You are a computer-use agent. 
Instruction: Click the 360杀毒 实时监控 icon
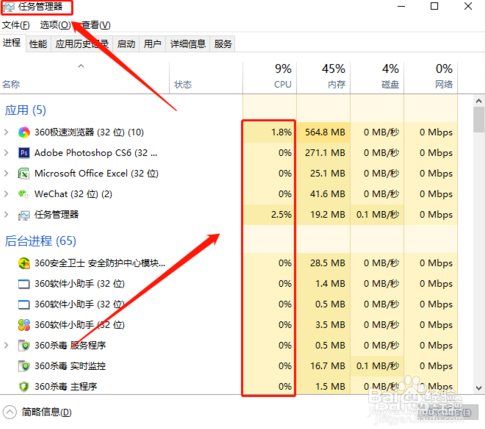tap(24, 366)
